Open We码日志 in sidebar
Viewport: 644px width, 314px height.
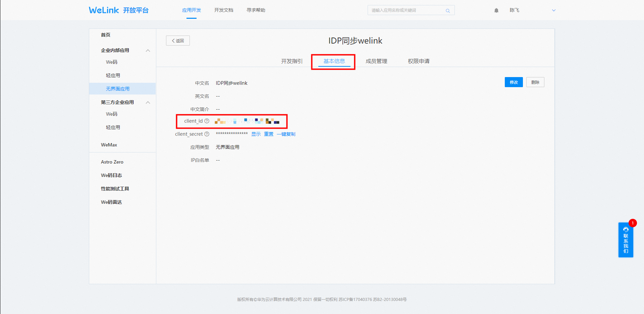click(x=111, y=175)
